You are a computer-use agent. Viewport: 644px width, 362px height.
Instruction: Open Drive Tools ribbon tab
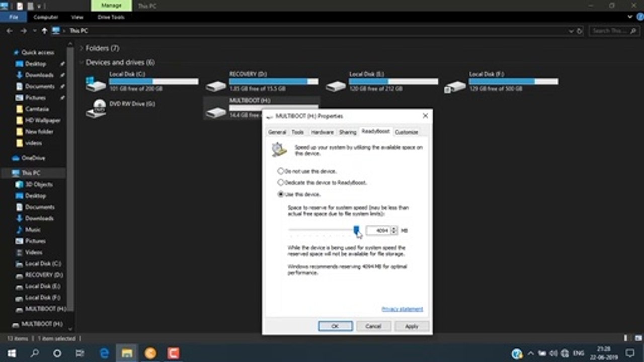111,17
